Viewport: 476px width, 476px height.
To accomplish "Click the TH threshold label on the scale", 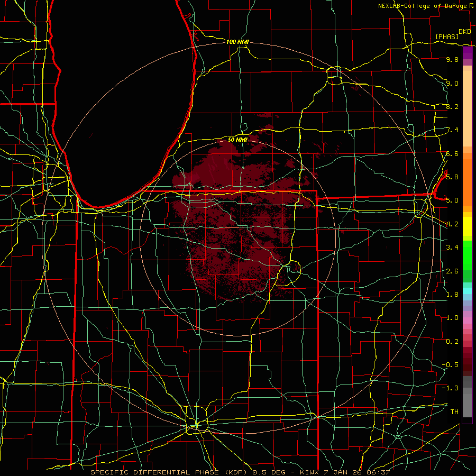I will coord(454,412).
